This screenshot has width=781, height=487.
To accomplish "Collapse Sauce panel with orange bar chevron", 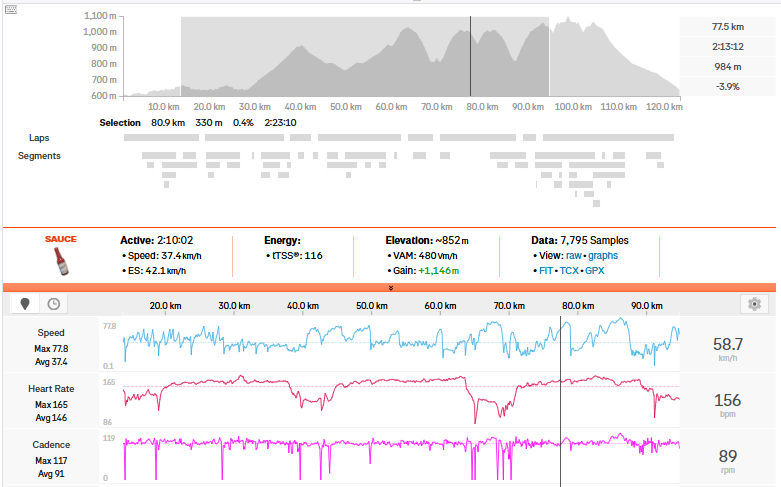I will 390,288.
